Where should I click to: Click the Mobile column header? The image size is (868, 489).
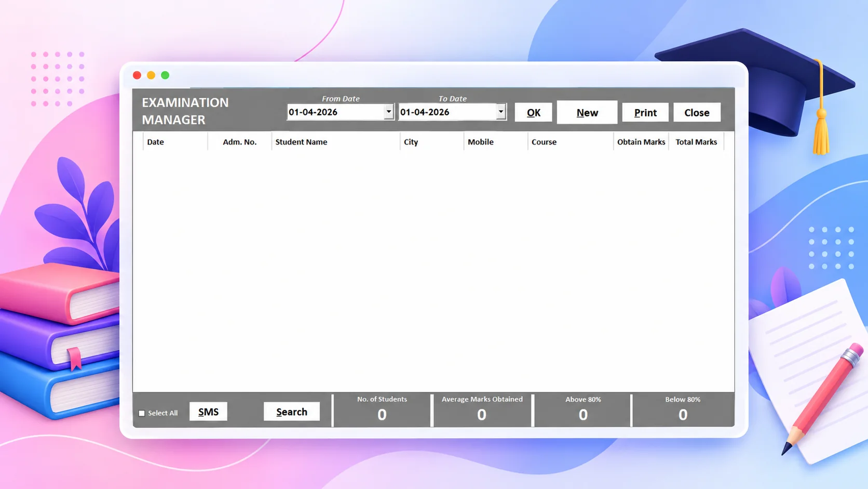[496, 142]
